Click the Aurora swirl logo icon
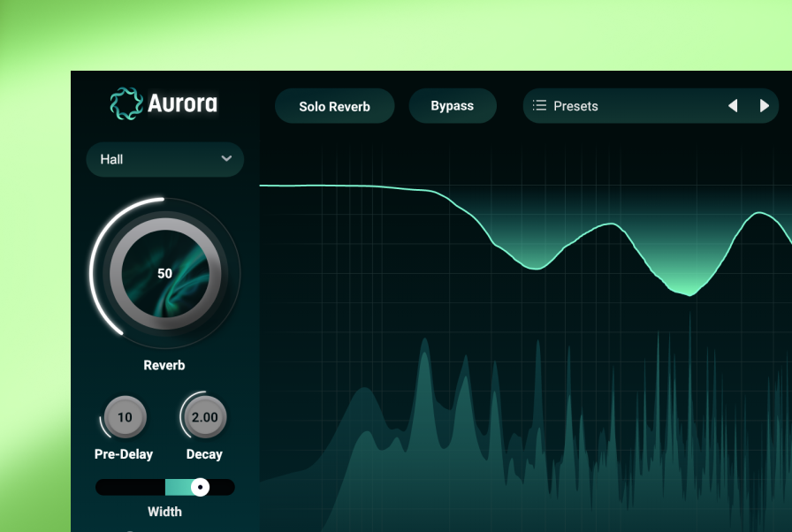The height and width of the screenshot is (532, 792). (x=126, y=103)
